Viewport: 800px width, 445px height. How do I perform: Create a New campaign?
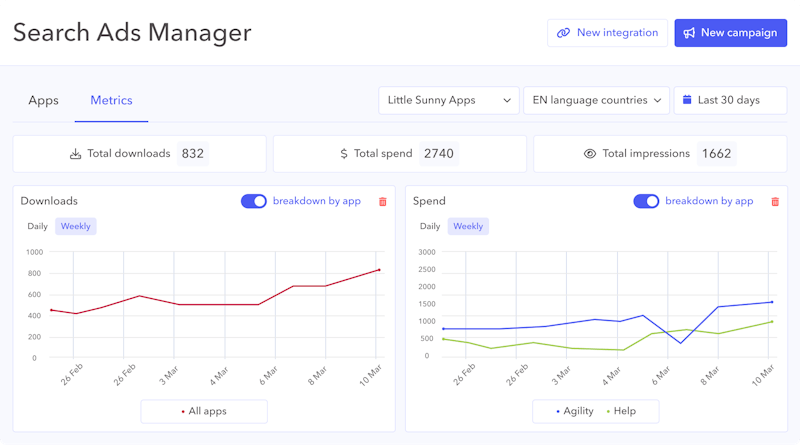point(730,33)
